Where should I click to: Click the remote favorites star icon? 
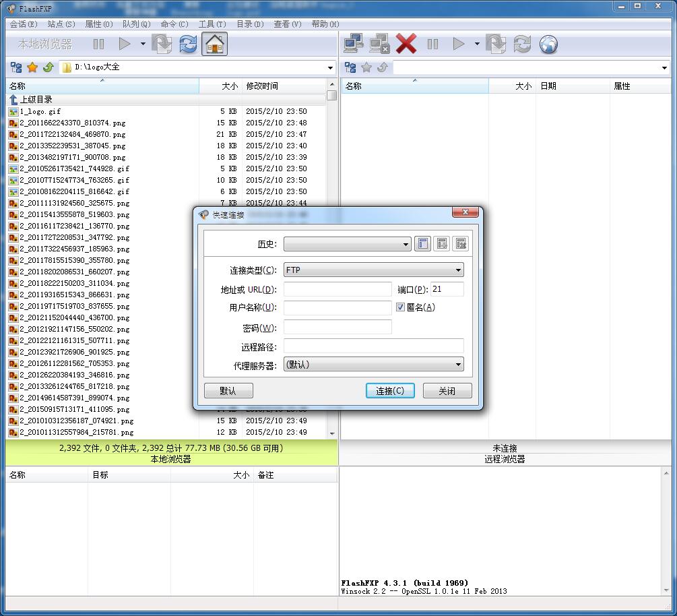[366, 67]
